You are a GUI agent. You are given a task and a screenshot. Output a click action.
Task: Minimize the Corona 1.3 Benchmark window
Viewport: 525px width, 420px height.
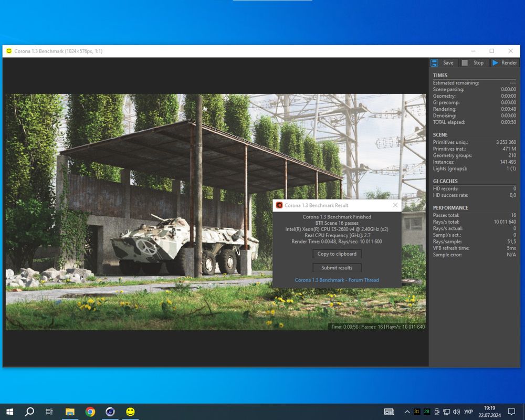pyautogui.click(x=473, y=51)
